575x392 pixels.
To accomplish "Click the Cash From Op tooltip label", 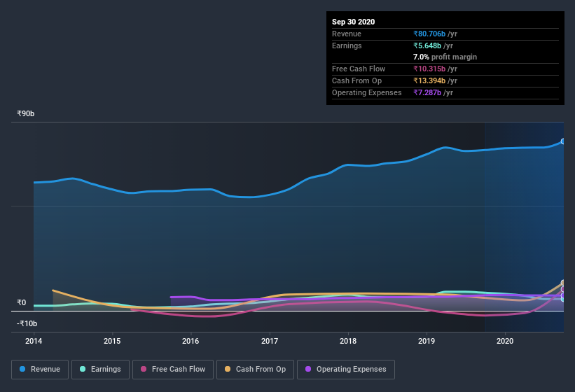I will (x=356, y=80).
